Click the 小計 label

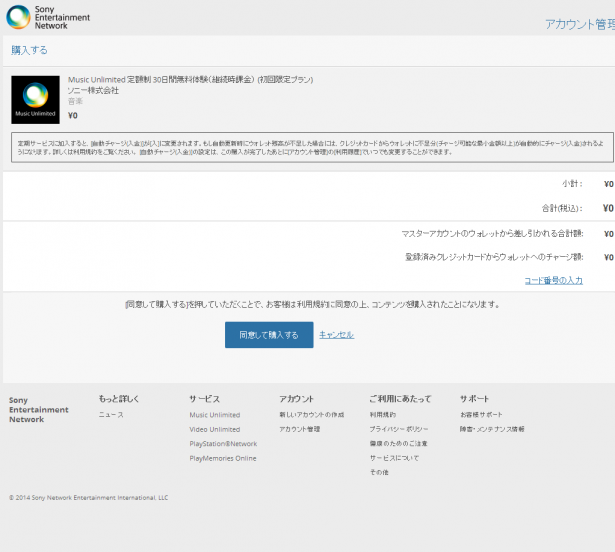572,184
